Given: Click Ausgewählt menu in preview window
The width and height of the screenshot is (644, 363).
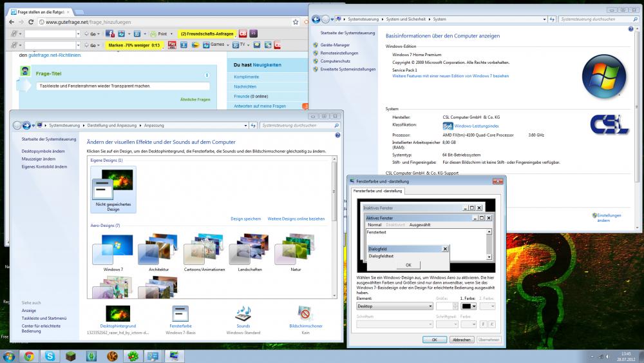Looking at the screenshot, I should 420,225.
